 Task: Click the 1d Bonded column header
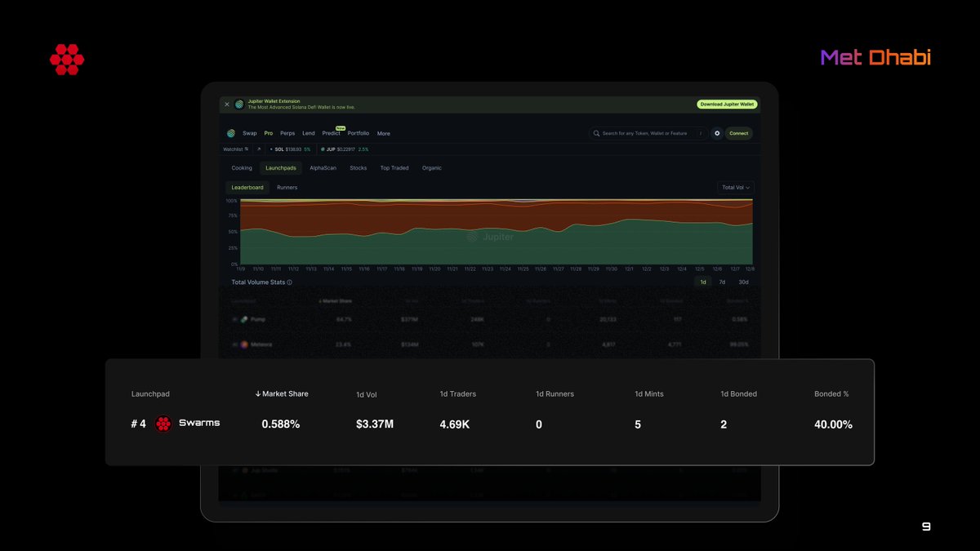[x=738, y=393]
